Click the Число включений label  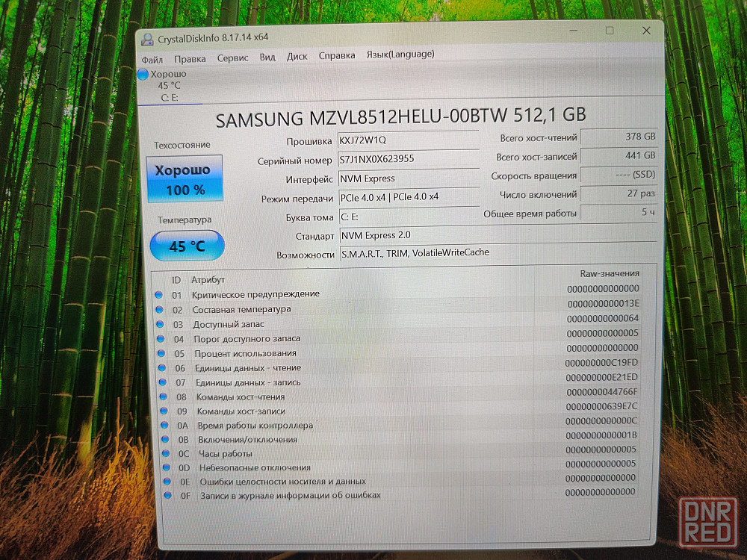pyautogui.click(x=539, y=195)
